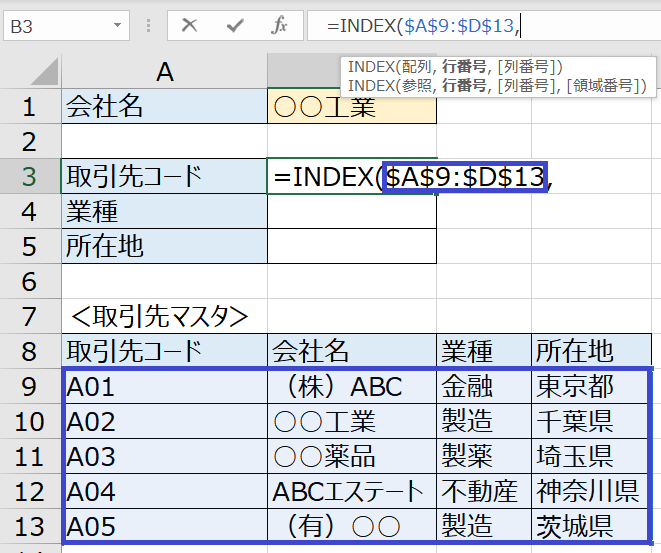Viewport: 661px width, 553px height.
Task: Click the 製造 cell in row 13
Action: [484, 526]
